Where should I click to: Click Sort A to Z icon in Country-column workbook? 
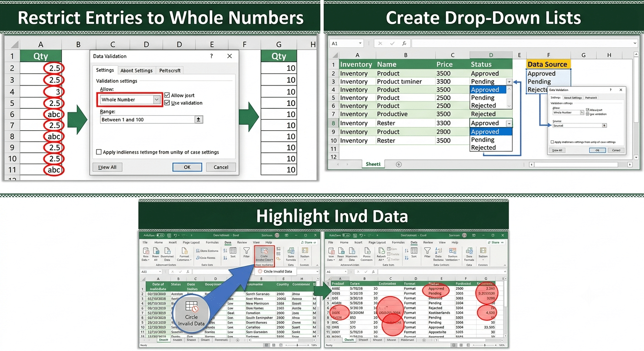click(225, 250)
